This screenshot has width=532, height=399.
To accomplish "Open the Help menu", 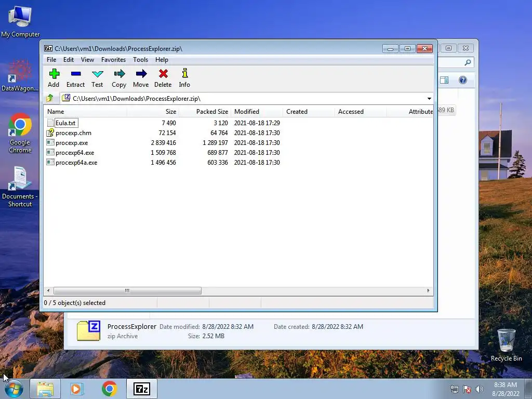I will (x=162, y=60).
